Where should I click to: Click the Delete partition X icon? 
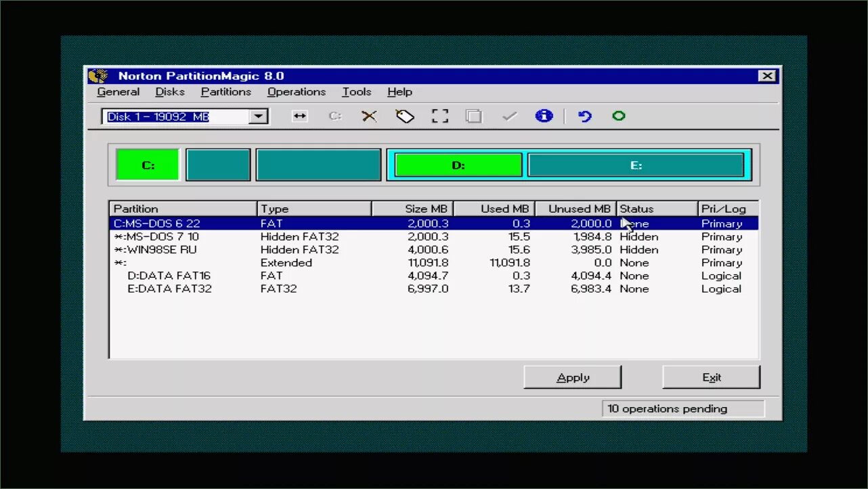click(369, 116)
